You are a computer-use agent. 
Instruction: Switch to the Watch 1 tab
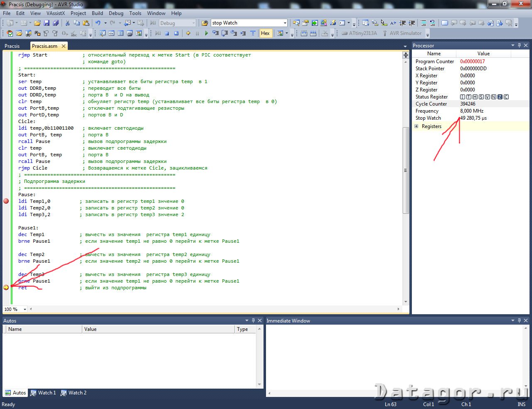(43, 393)
